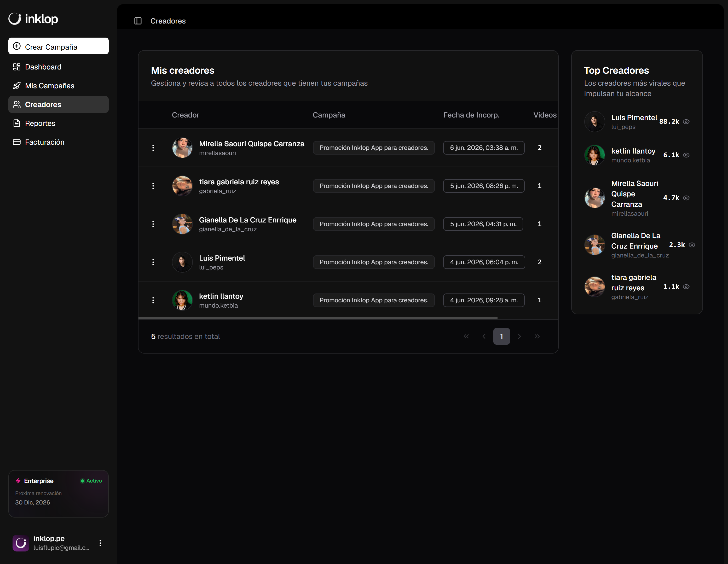Toggle the sidebar panel icon

tap(138, 21)
